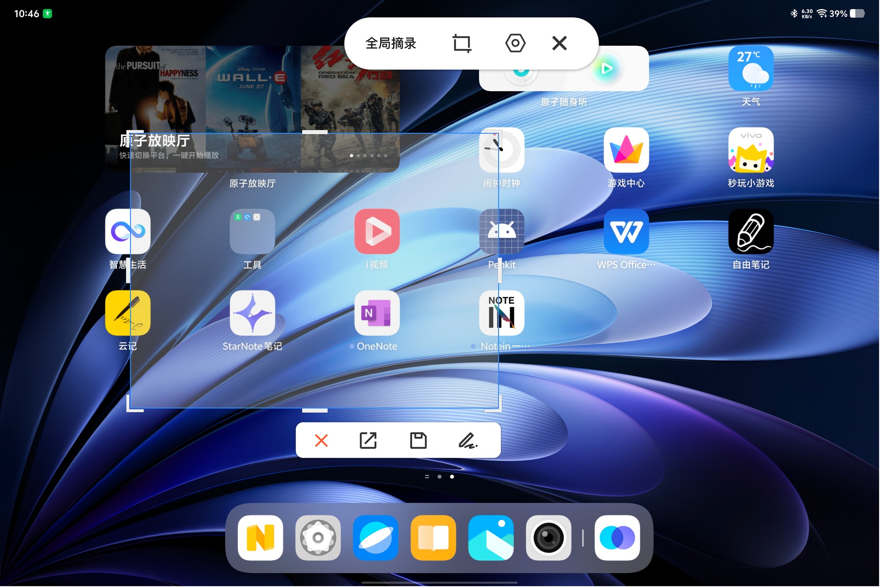This screenshot has height=588, width=880.
Task: Annotate the selection with the pen icon
Action: coord(468,440)
